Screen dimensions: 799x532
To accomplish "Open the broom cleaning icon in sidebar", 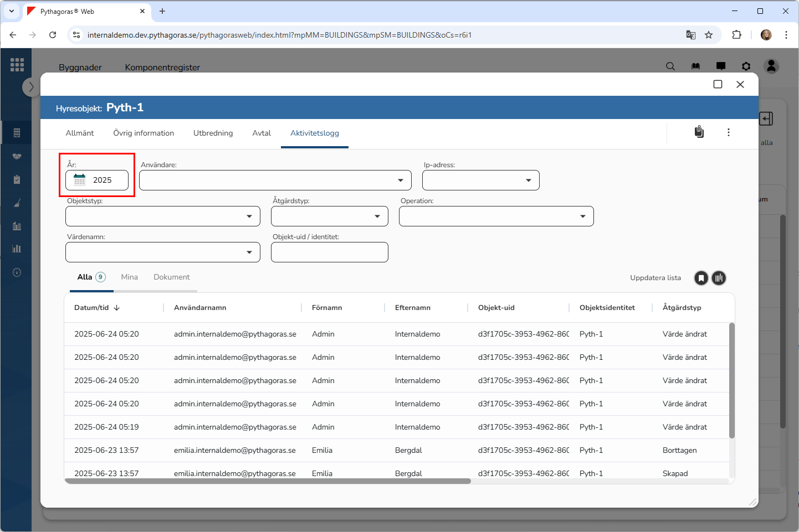I will pyautogui.click(x=17, y=203).
